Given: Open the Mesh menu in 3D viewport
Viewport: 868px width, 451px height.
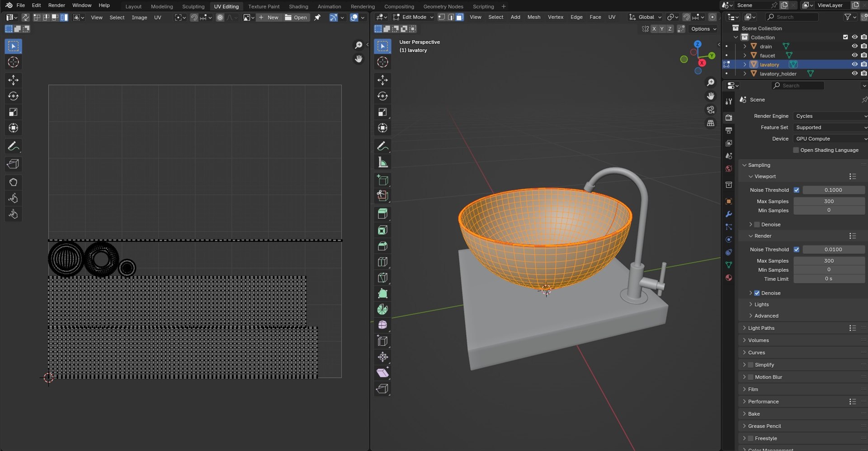Looking at the screenshot, I should 533,17.
